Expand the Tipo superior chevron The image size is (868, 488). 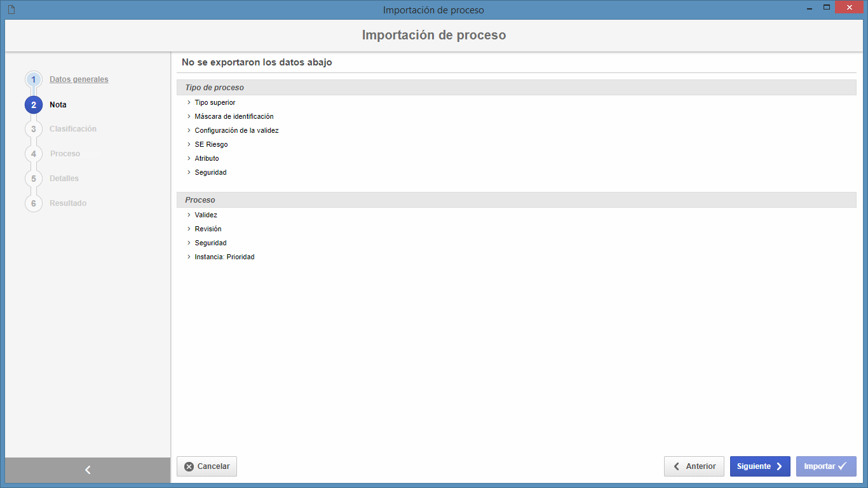189,102
